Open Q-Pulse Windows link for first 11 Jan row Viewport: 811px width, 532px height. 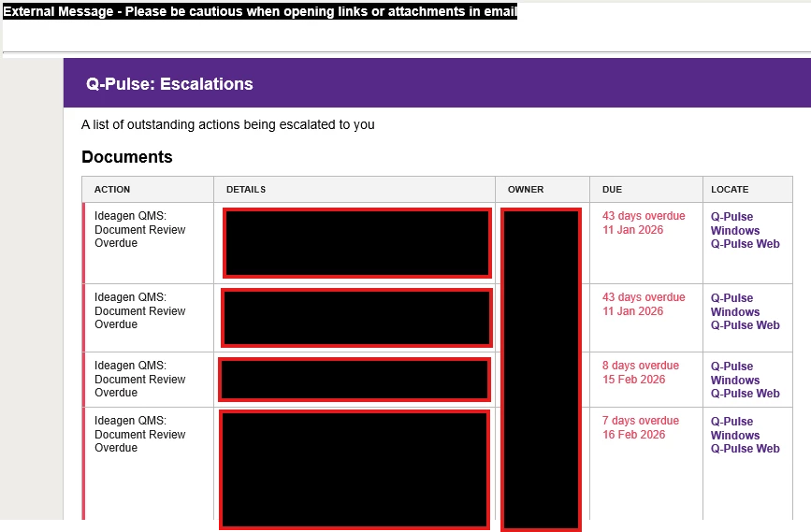(734, 223)
